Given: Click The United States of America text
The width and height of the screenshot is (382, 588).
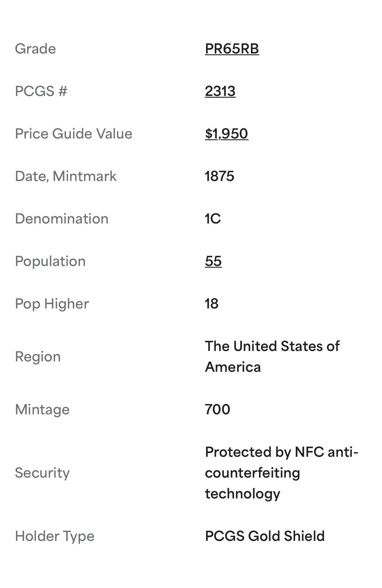Looking at the screenshot, I should pos(272,357).
